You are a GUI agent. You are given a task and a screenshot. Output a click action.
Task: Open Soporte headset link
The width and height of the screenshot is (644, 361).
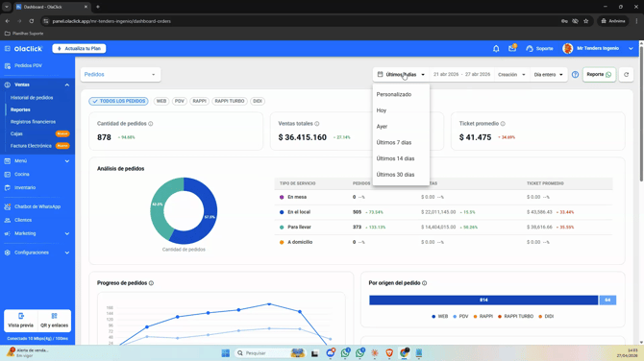tap(539, 48)
